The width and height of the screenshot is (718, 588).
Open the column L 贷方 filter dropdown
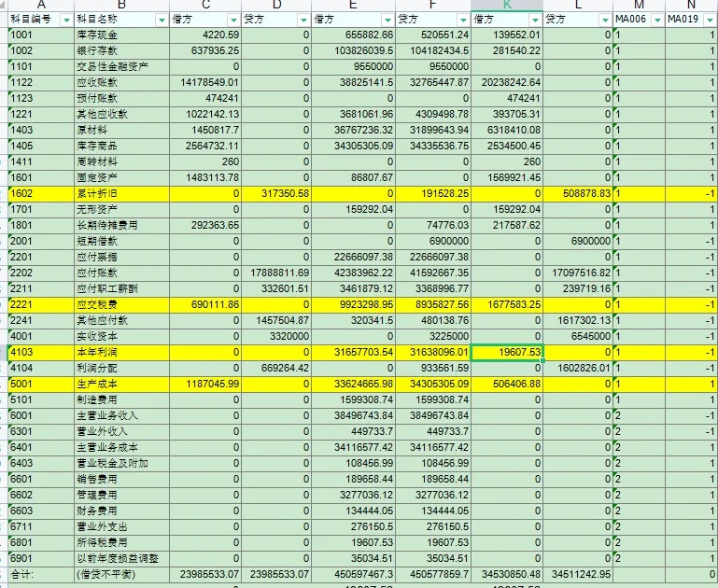pyautogui.click(x=605, y=21)
